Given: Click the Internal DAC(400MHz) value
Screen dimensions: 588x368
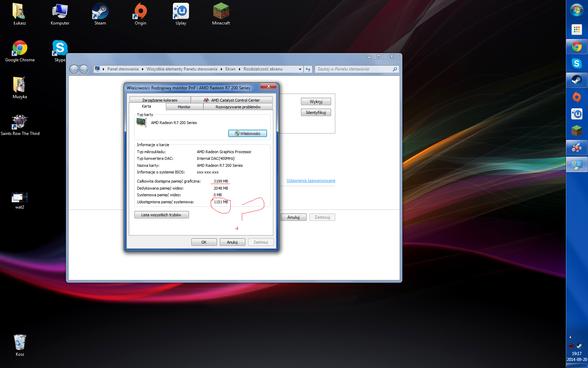Looking at the screenshot, I should (x=216, y=158).
